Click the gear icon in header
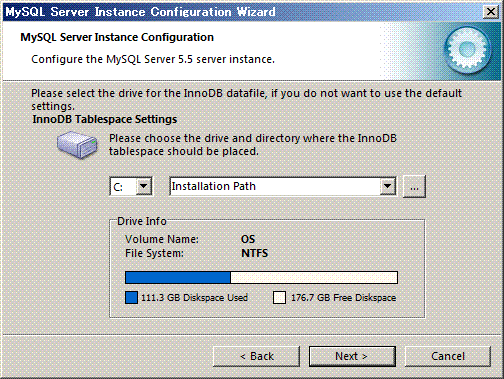 467,50
